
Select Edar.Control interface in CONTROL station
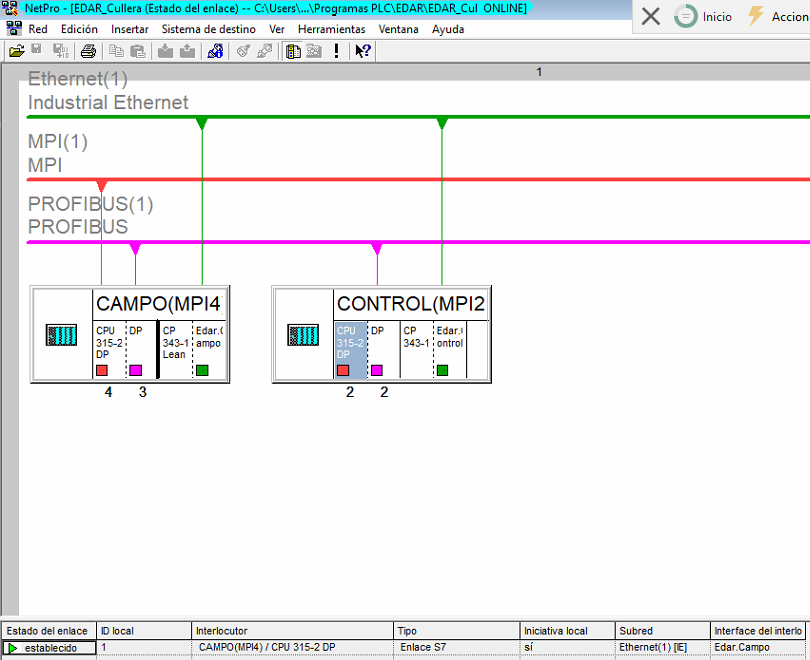click(450, 350)
